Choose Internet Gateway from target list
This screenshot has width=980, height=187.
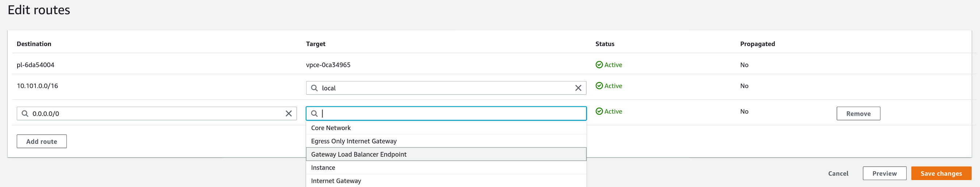tap(336, 181)
